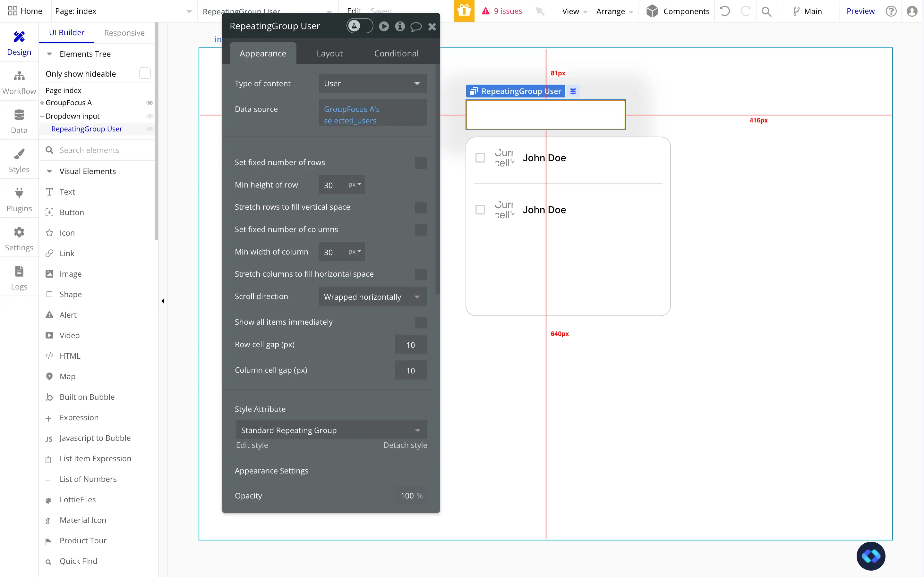Screen dimensions: 924x577
Task: Open the Scroll direction dropdown
Action: click(x=372, y=297)
